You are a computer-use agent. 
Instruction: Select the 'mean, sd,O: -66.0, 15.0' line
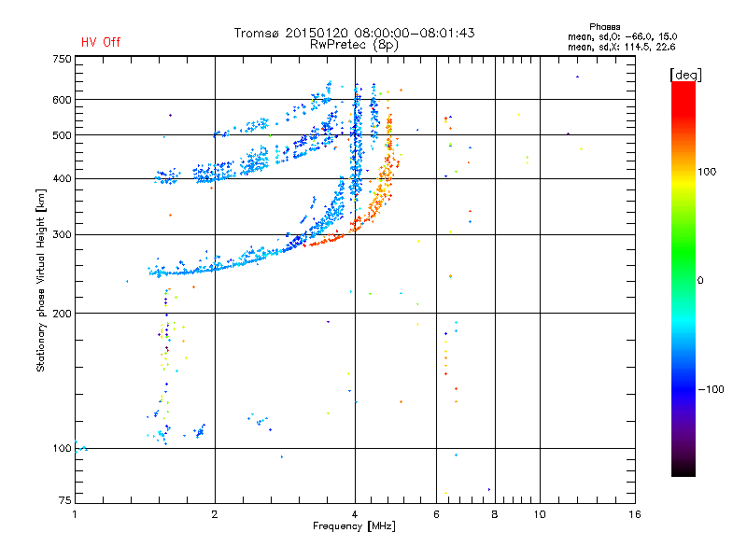(x=622, y=36)
